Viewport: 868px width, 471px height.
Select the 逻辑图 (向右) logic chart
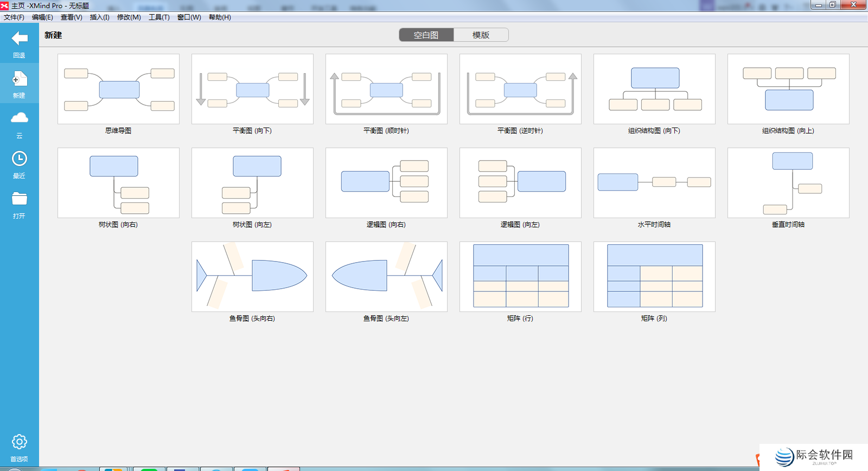tap(386, 183)
